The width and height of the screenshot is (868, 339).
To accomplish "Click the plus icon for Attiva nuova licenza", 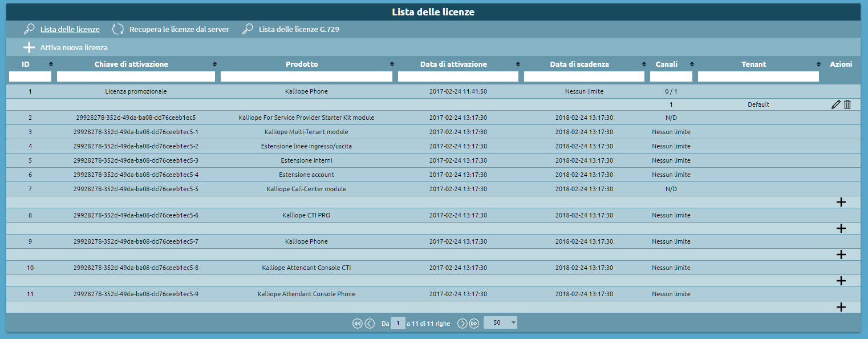I will click(29, 47).
